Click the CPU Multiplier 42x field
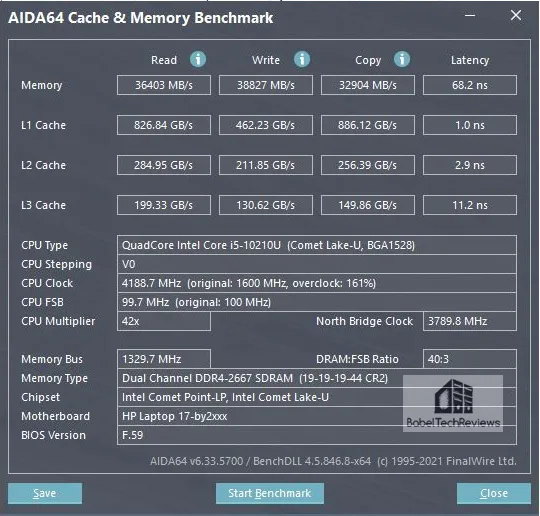Screen dimensions: 540x516 click(164, 321)
